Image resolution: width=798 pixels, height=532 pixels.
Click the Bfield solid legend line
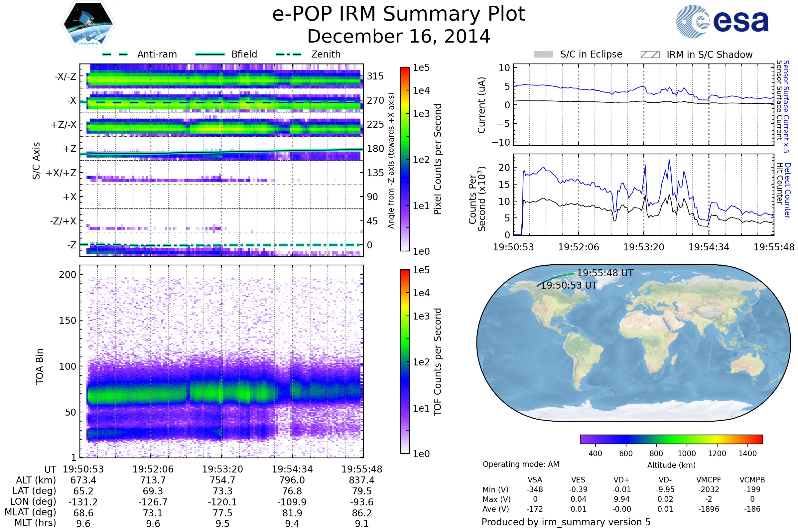coord(210,54)
